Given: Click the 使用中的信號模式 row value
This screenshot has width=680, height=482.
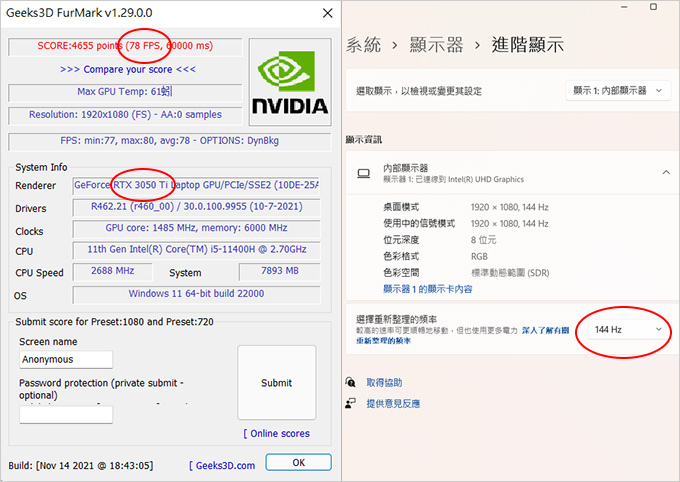Looking at the screenshot, I should pos(510,224).
